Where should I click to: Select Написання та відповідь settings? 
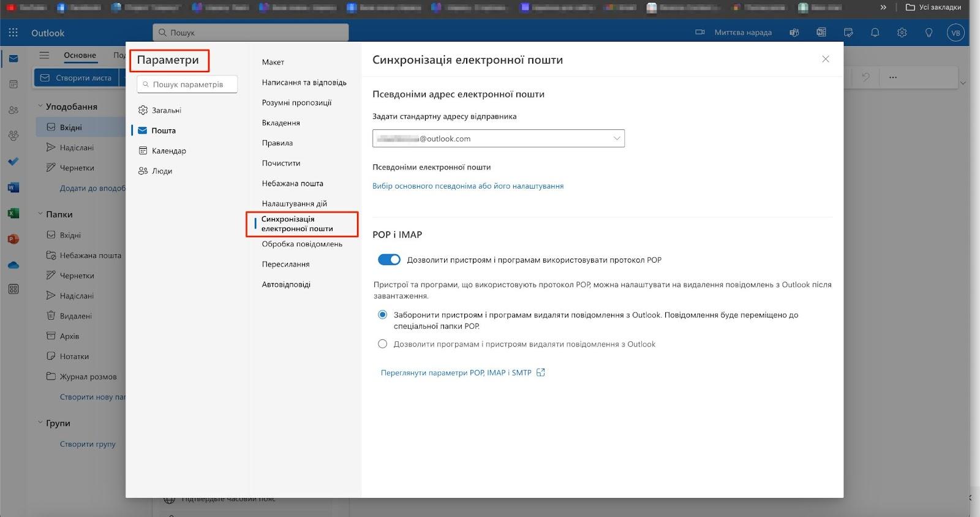(x=304, y=82)
